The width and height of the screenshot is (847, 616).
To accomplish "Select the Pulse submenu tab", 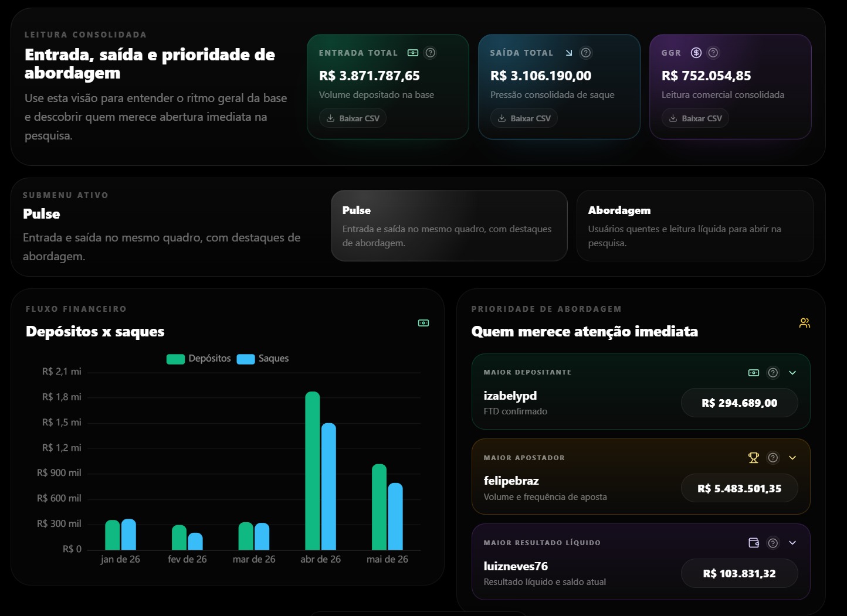I will pyautogui.click(x=449, y=226).
